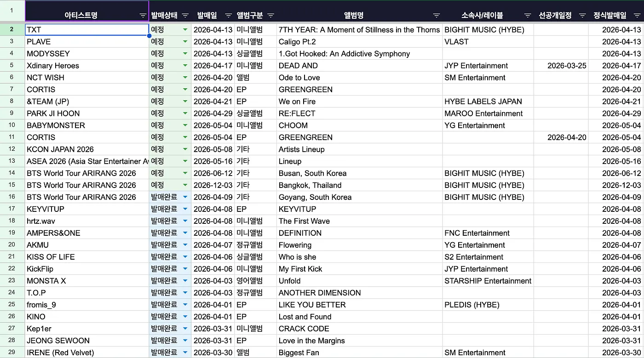Select the NCT WISH artist cell

click(x=87, y=78)
